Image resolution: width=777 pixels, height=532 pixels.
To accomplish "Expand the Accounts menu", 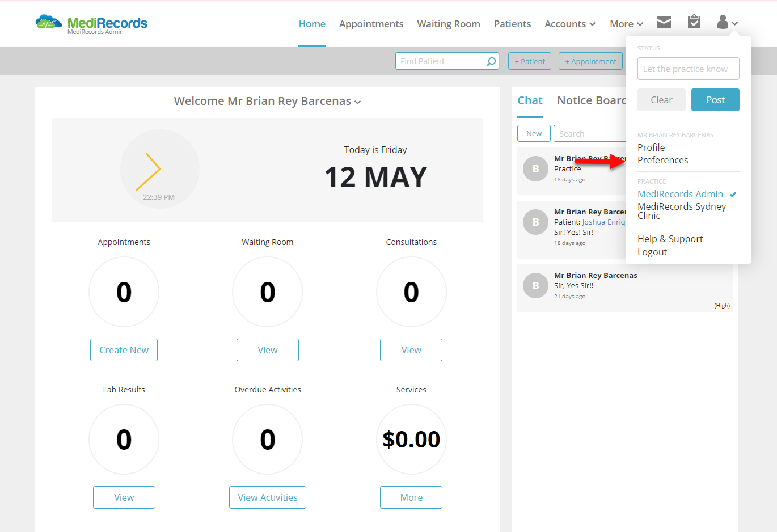I will (570, 24).
